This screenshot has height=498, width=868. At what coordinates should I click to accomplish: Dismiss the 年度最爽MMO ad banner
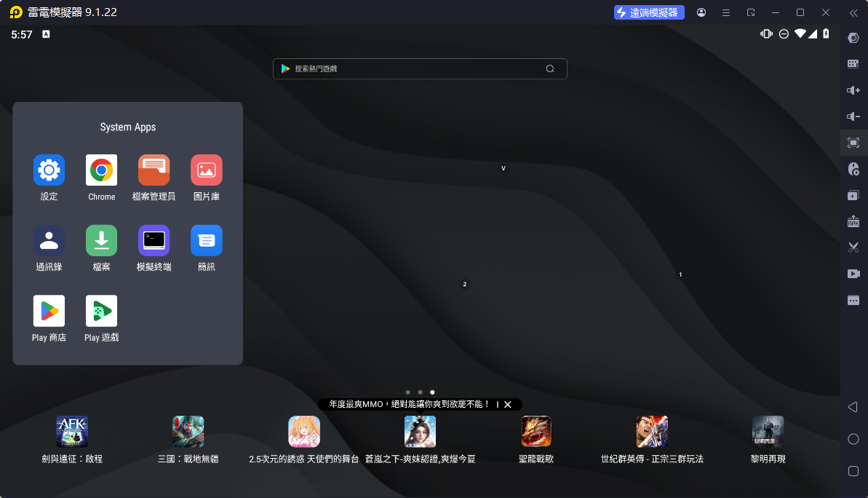click(508, 404)
